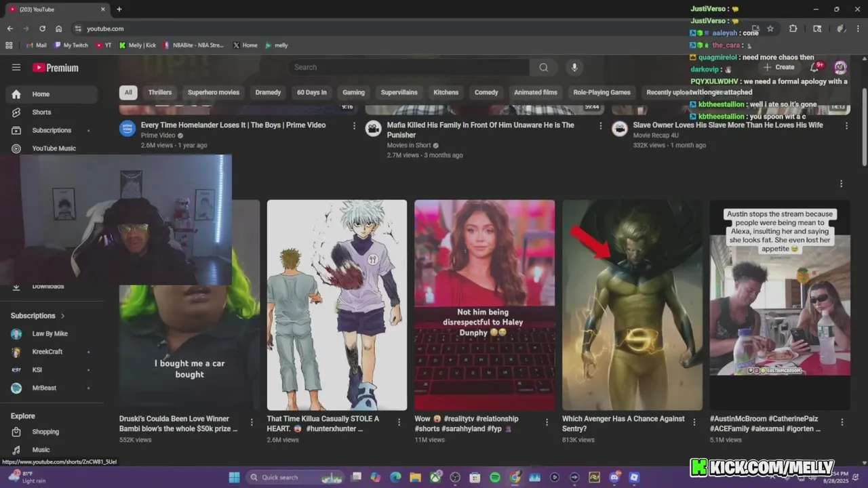This screenshot has height=488, width=868.
Task: Open a new browser tab
Action: tap(119, 9)
